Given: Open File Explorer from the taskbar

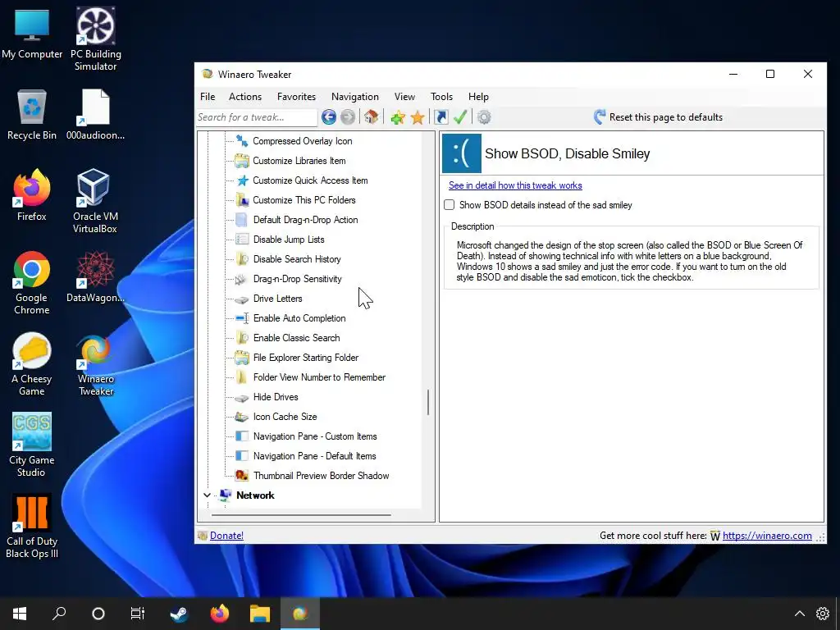Looking at the screenshot, I should point(260,614).
